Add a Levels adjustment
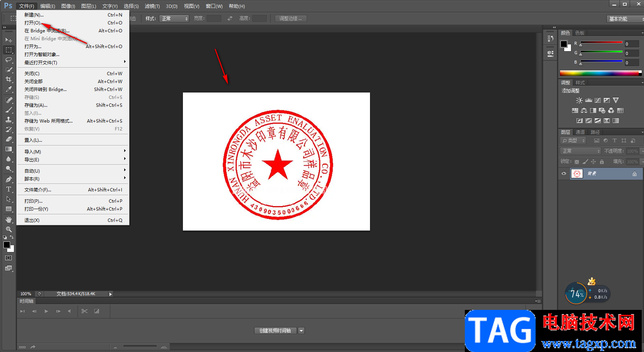 (589, 100)
